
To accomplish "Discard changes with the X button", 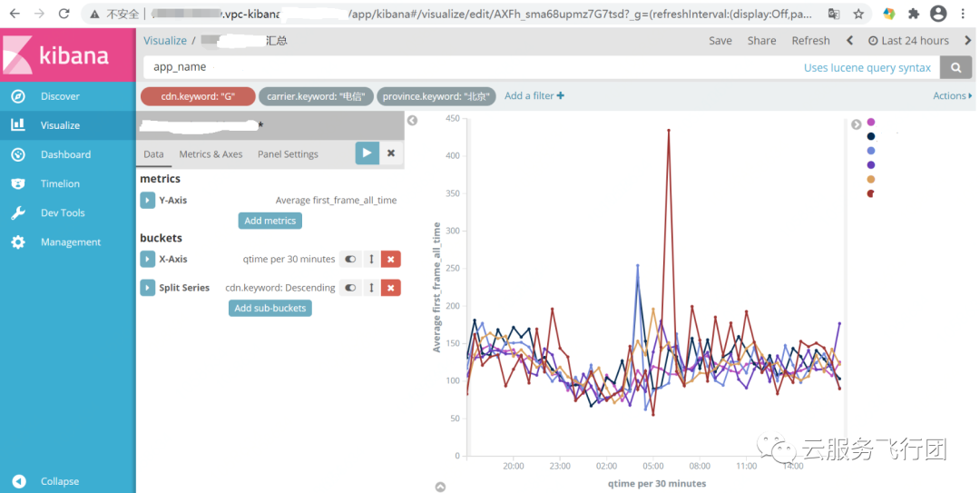I will pos(390,153).
